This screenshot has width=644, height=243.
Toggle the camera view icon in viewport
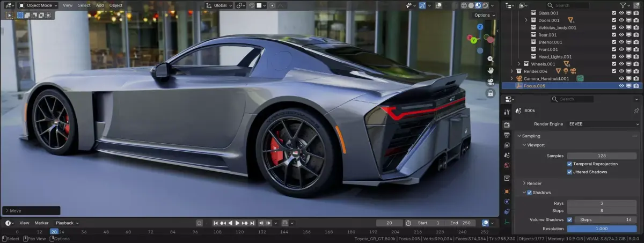coord(490,82)
